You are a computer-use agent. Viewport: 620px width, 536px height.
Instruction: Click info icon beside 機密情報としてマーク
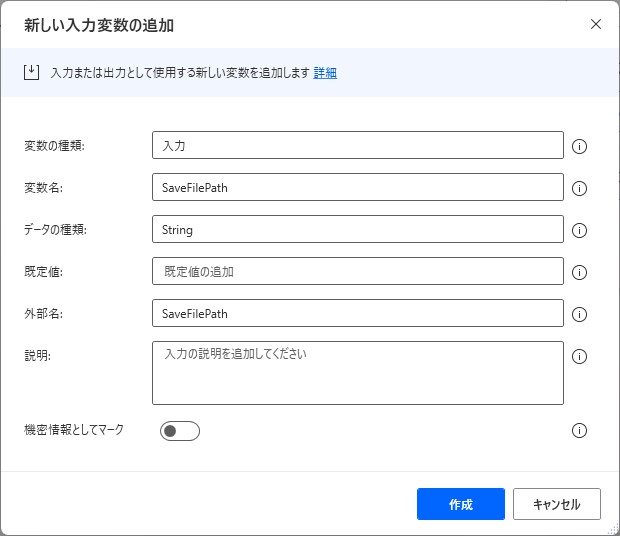579,430
